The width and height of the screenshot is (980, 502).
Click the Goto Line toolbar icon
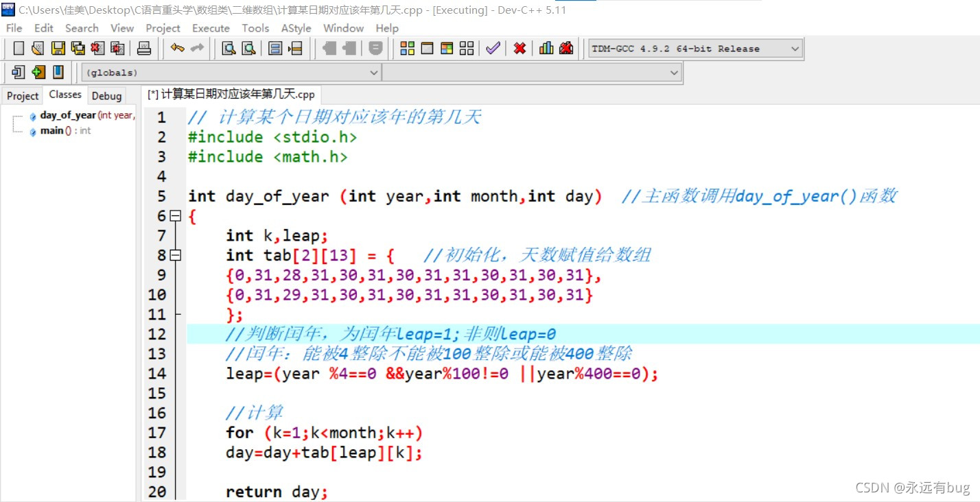pyautogui.click(x=295, y=48)
